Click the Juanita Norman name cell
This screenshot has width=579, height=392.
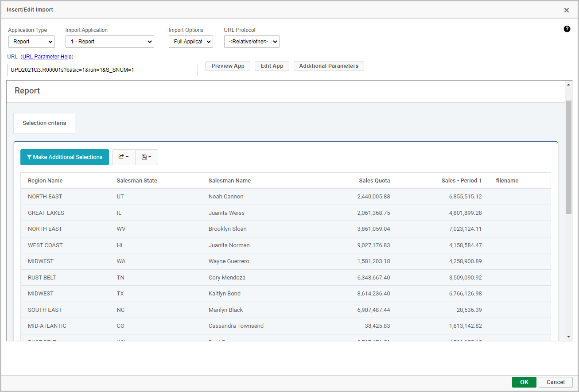tap(229, 245)
